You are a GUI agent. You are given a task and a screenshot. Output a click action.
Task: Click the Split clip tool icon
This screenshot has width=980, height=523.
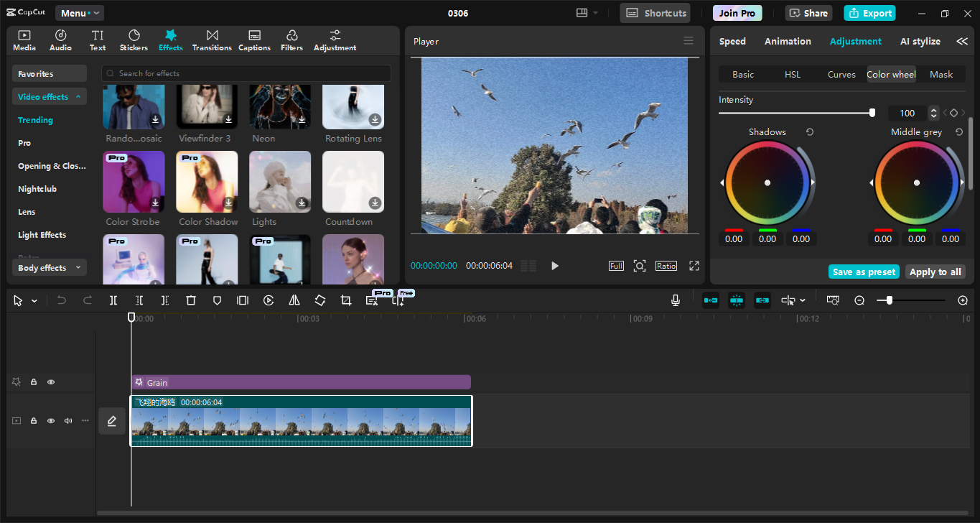click(x=113, y=300)
